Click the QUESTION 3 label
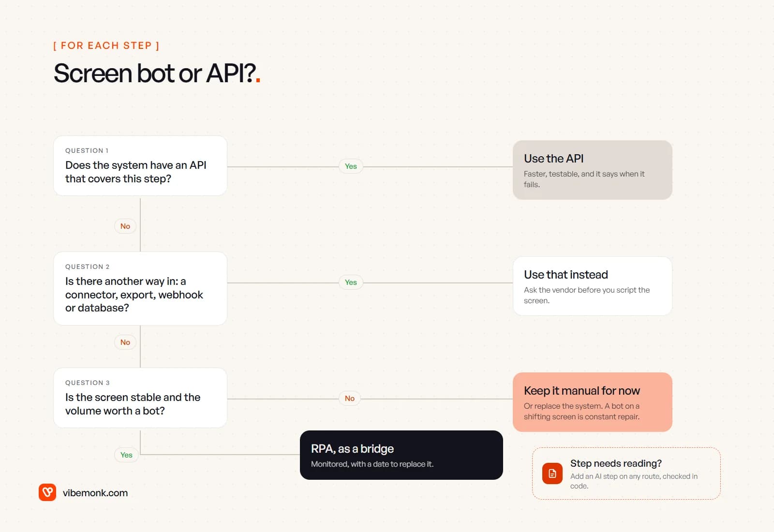The image size is (774, 532). (x=88, y=383)
